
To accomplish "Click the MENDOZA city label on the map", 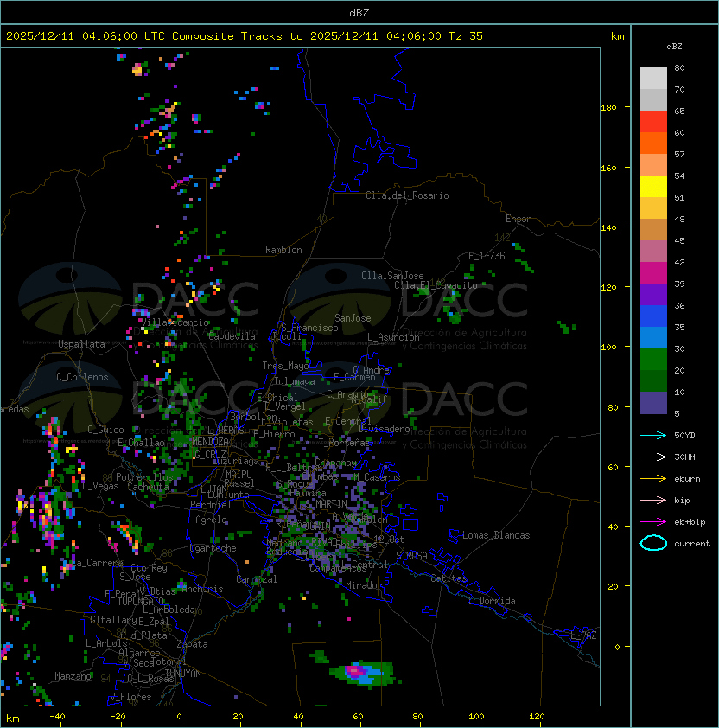I will tap(210, 441).
